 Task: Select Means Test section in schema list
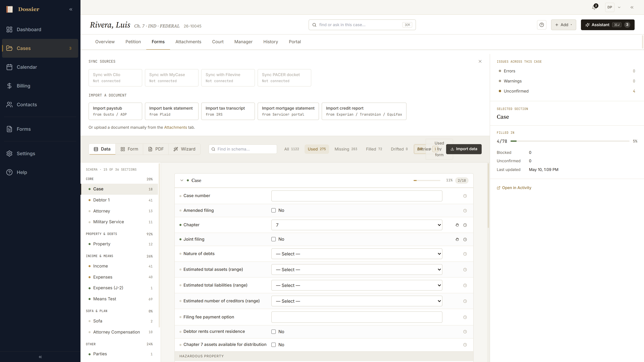click(120, 299)
